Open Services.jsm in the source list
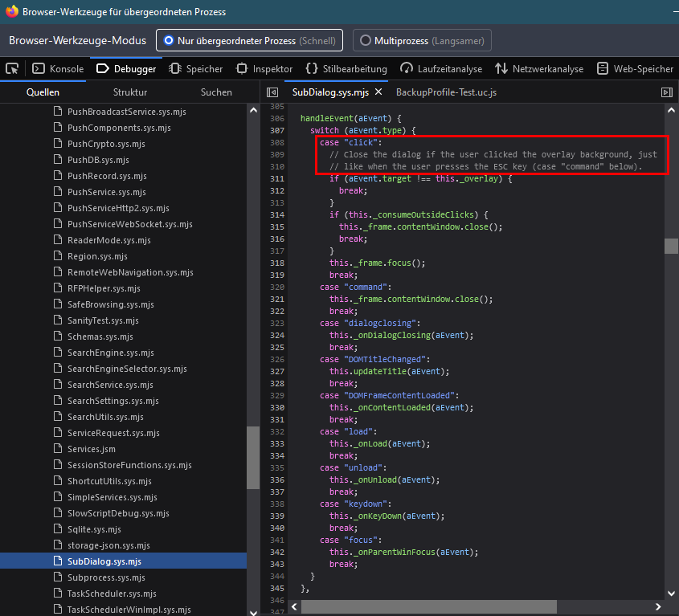 click(x=91, y=449)
